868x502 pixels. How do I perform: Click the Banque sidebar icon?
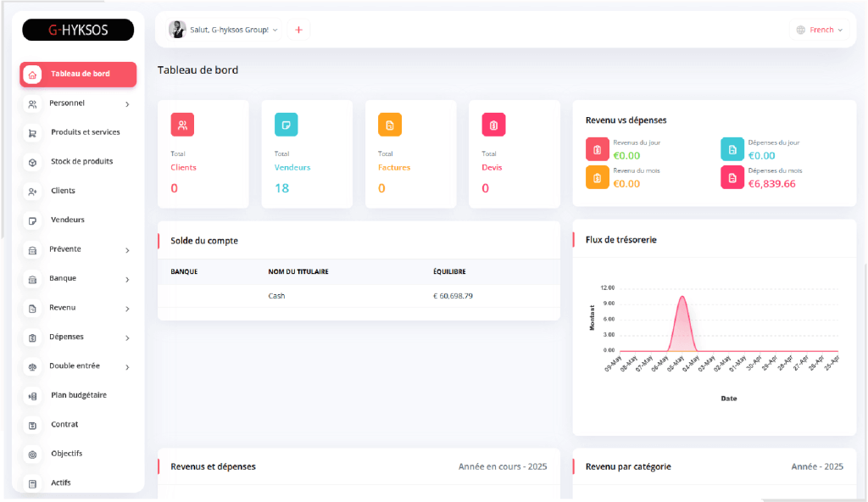tap(33, 280)
